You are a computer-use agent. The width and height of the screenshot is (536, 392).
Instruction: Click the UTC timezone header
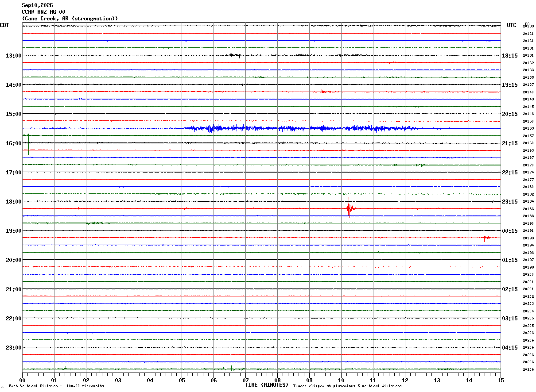[x=512, y=25]
